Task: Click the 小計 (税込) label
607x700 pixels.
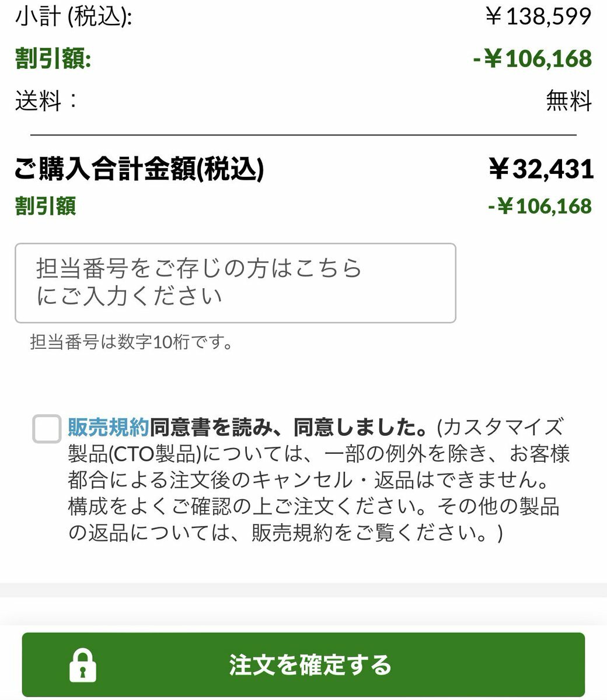Action: [73, 17]
